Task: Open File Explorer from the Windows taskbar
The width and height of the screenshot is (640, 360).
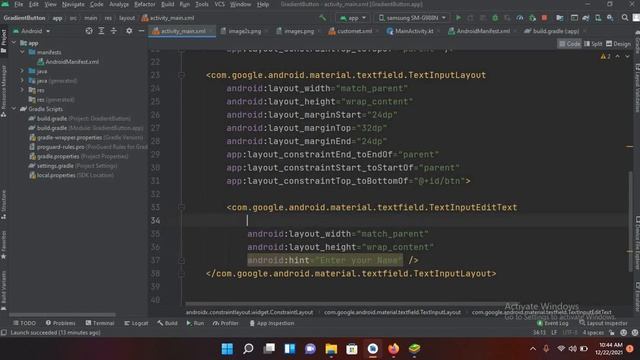Action: click(331, 349)
